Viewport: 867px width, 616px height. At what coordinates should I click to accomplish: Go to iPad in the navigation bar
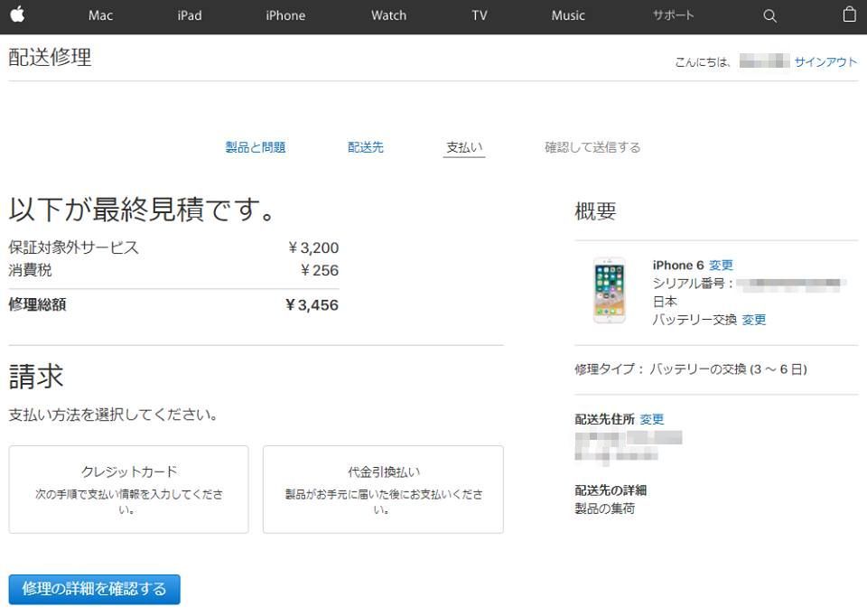coord(190,15)
